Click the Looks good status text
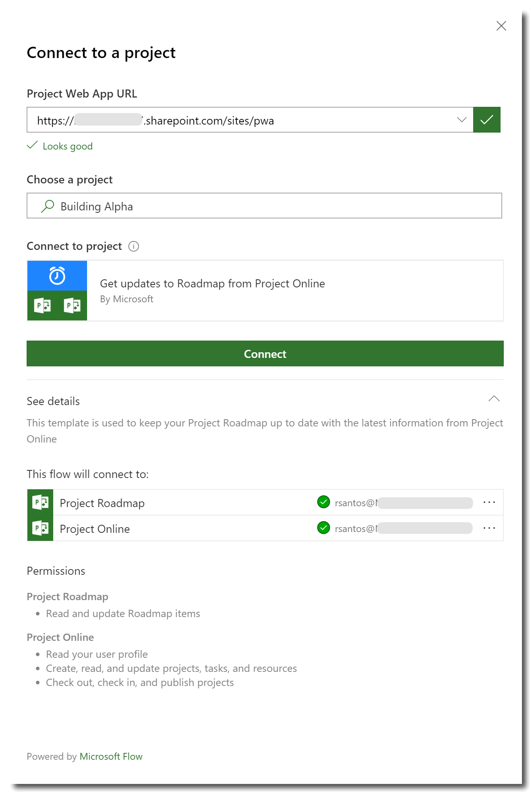The width and height of the screenshot is (532, 794). click(68, 146)
